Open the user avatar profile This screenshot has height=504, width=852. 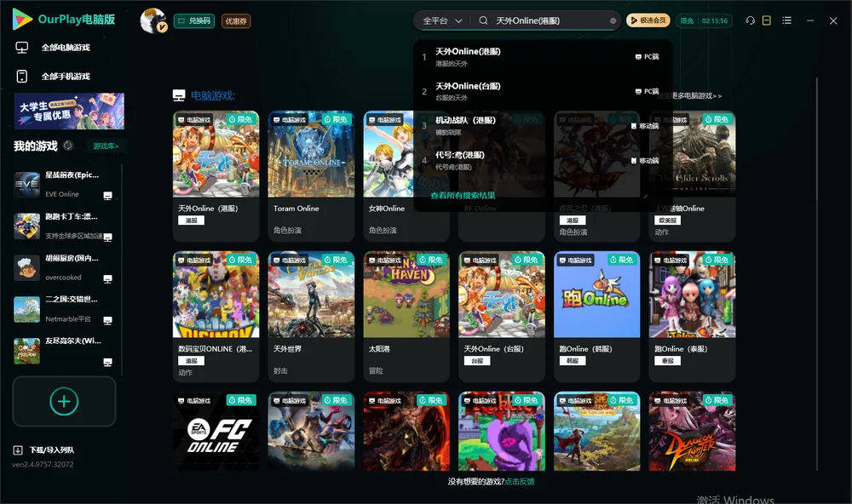153,20
